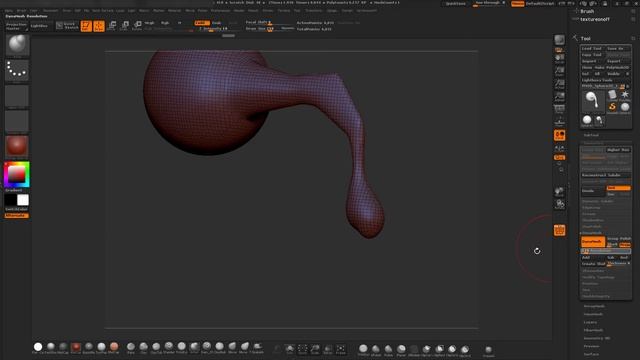Expand the Modify Topology subsection

598,277
